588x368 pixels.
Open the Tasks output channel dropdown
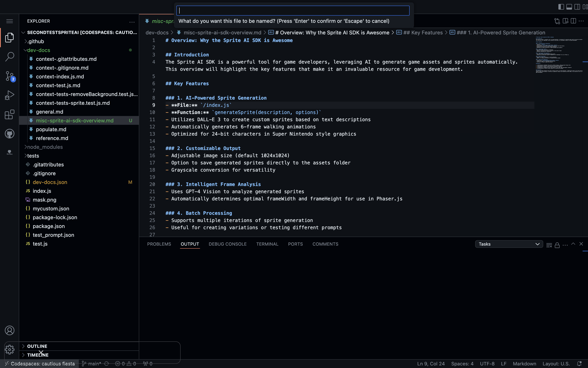pyautogui.click(x=509, y=244)
